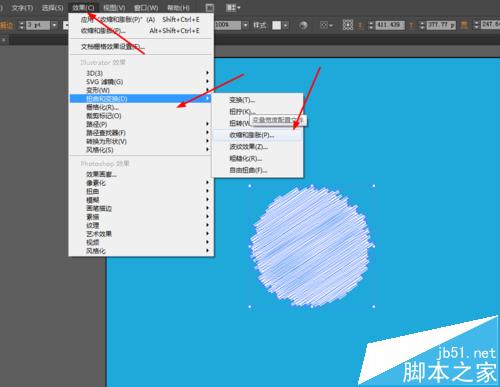Open the 窗口(W) menu
Viewport: 500px width, 387px height.
(146, 7)
